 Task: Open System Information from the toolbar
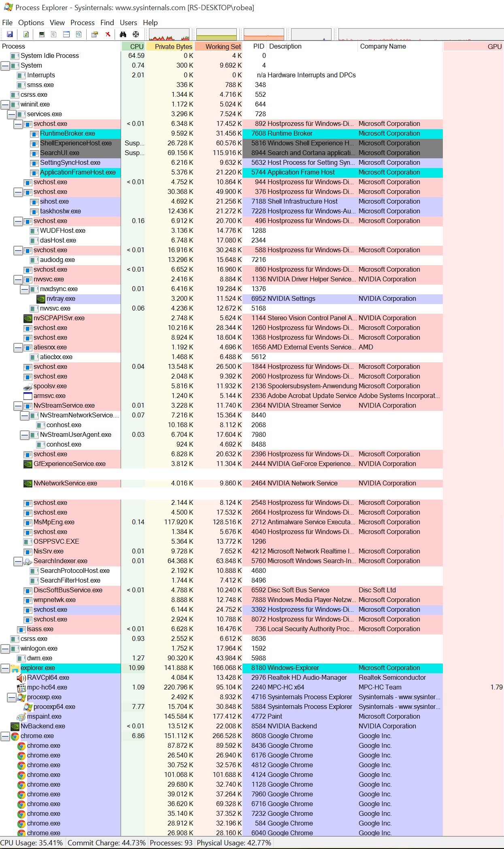click(x=42, y=34)
